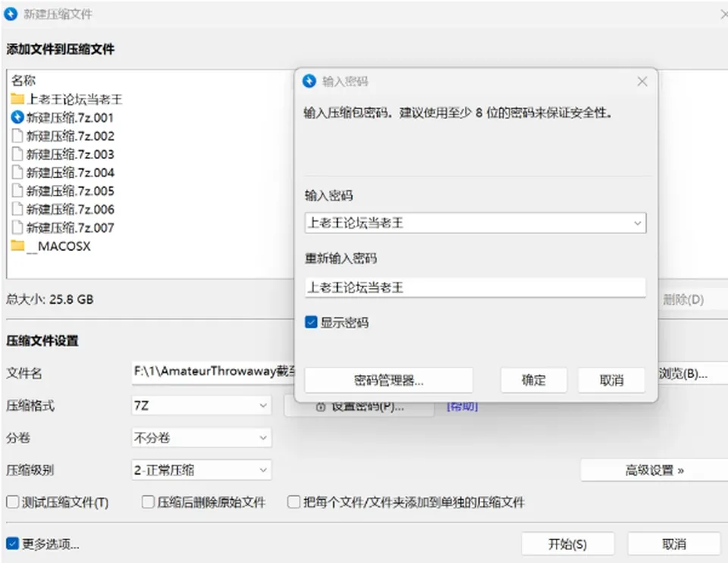Expand the 输入密码 history dropdown arrow

638,223
